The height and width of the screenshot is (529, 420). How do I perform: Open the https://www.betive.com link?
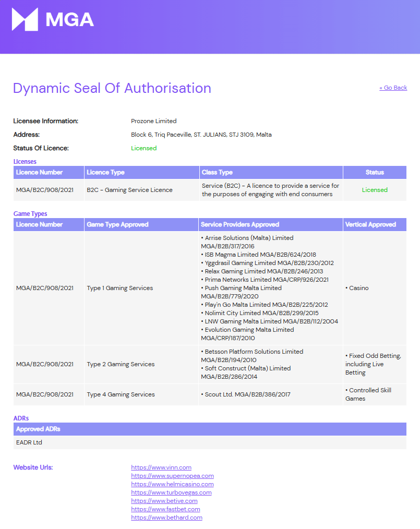tap(164, 501)
